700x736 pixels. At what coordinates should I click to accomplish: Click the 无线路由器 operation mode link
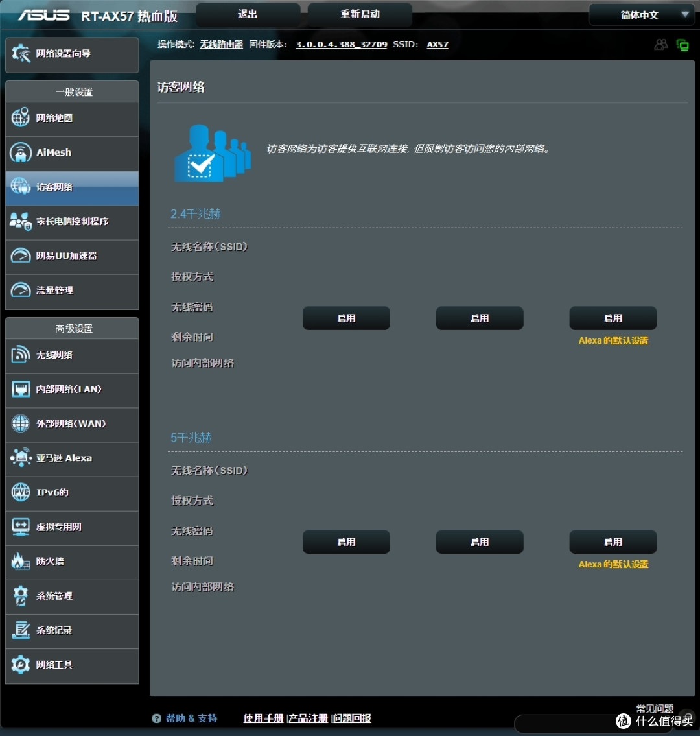[x=222, y=45]
